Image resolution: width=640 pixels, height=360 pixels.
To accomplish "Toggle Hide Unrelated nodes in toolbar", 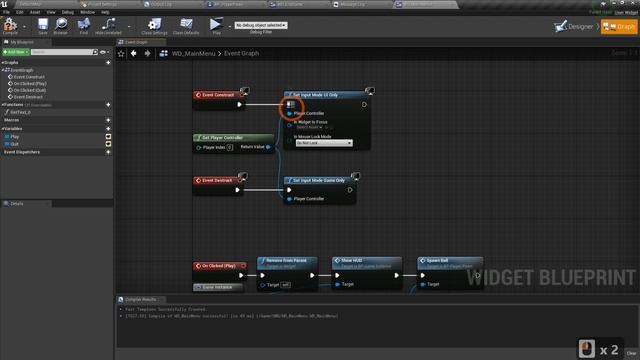I will (108, 26).
